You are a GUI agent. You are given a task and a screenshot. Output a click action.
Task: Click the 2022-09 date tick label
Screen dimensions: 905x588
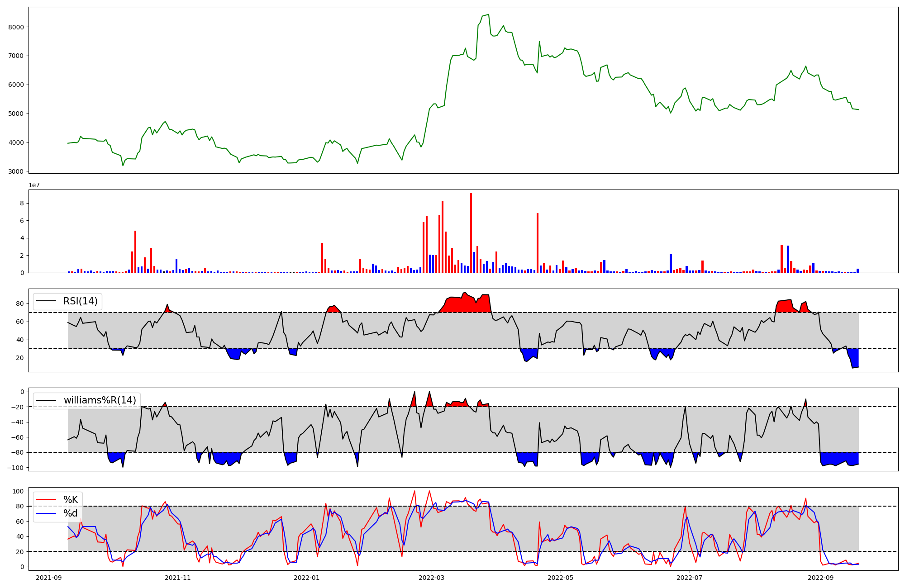point(820,578)
